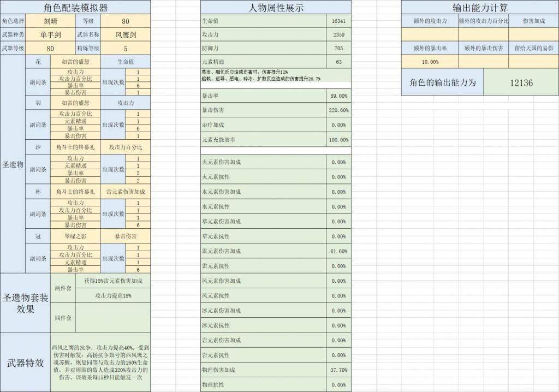Select the crit damage value 220.60%

pos(338,110)
